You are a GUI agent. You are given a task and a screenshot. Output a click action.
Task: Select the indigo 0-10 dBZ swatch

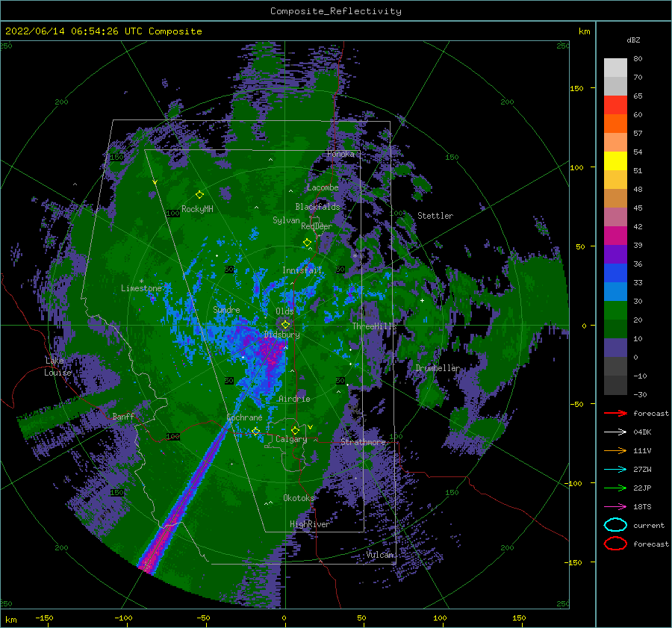click(x=615, y=348)
